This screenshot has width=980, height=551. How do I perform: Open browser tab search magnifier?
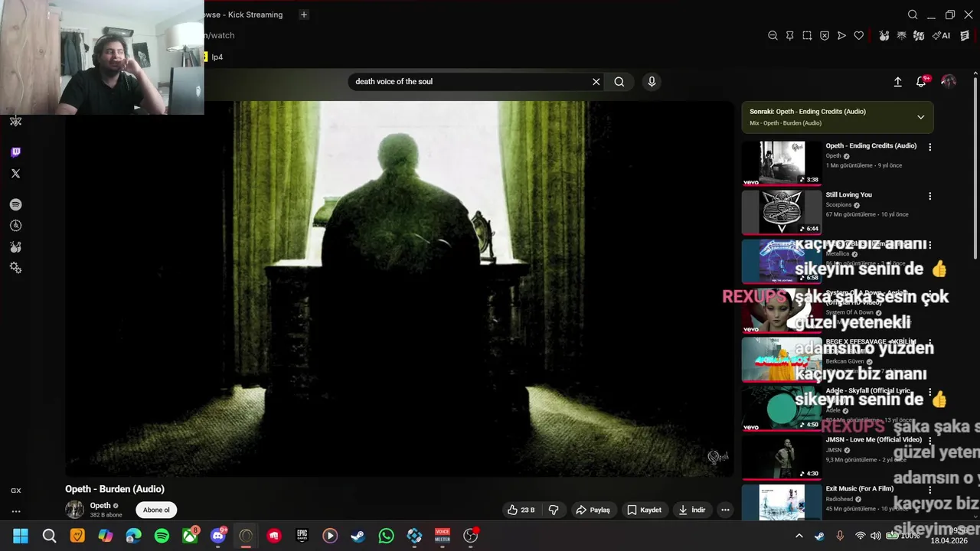coord(913,15)
